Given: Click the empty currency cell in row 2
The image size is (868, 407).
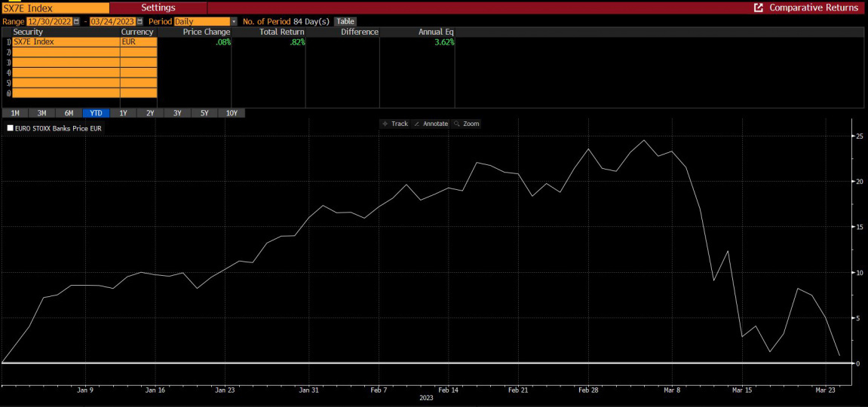Looking at the screenshot, I should tap(139, 53).
